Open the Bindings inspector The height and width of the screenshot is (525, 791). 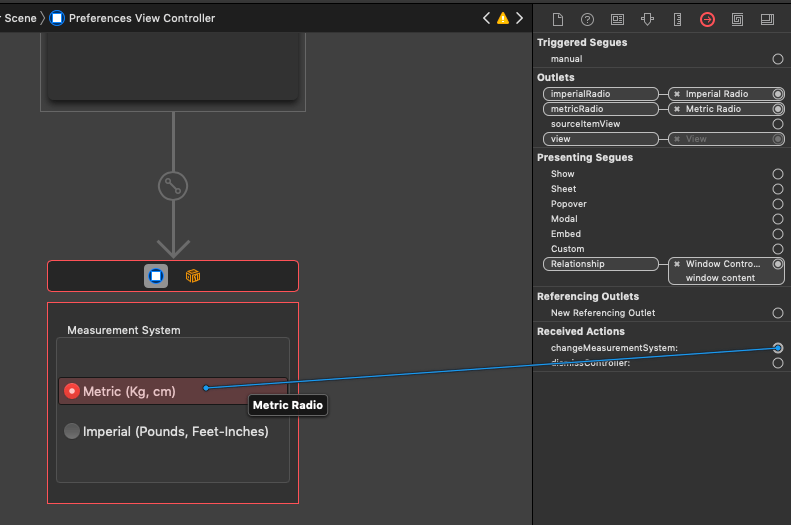point(737,19)
